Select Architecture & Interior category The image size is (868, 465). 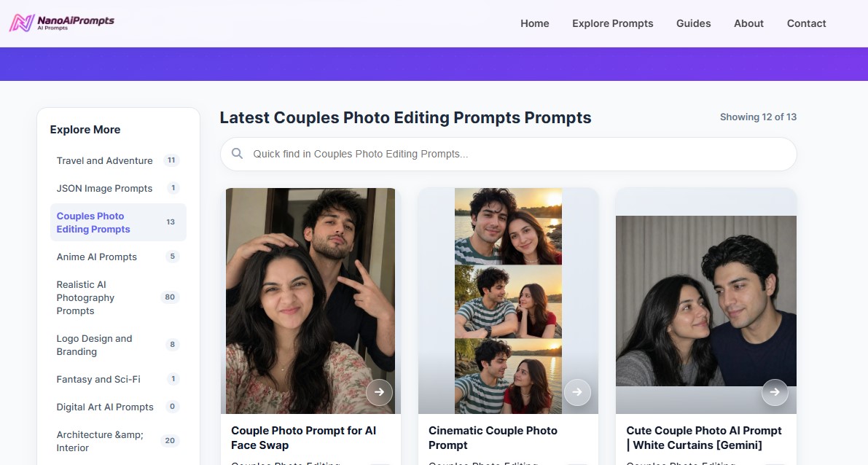[x=118, y=441]
